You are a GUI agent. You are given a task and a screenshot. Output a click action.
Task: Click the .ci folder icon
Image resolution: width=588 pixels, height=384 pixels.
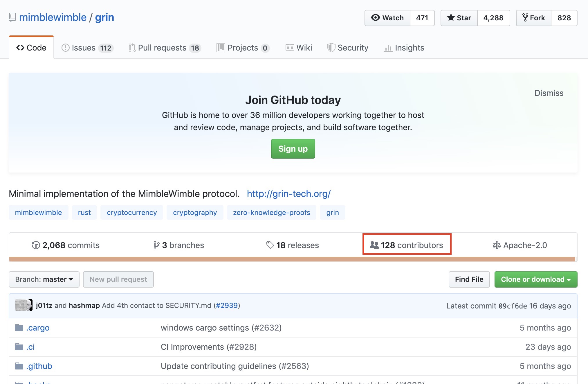[19, 347]
